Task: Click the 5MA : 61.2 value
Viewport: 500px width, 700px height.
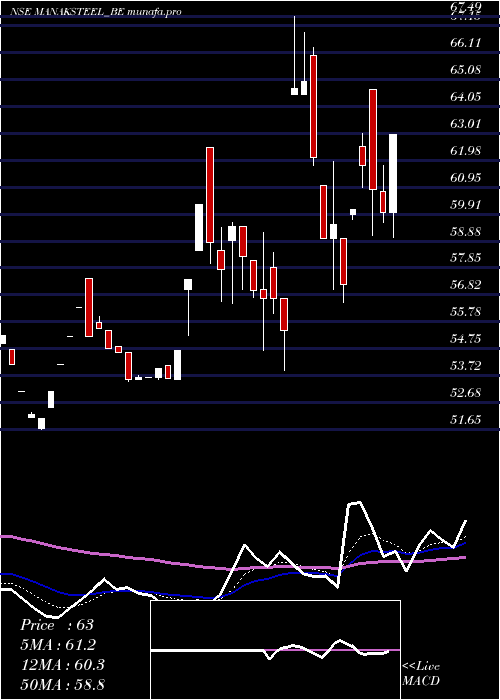Action: pyautogui.click(x=58, y=645)
